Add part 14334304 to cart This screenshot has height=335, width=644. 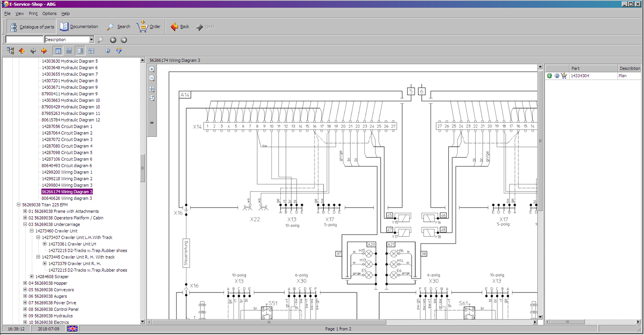pyautogui.click(x=564, y=76)
